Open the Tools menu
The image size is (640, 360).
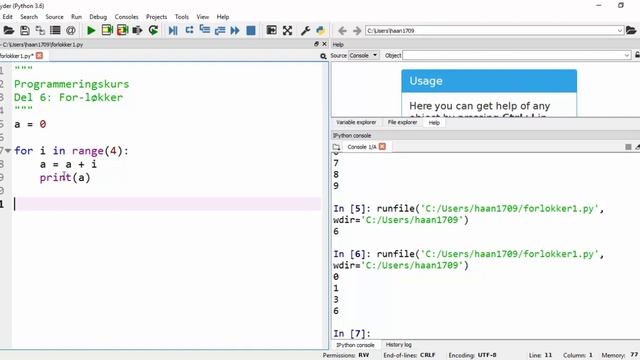point(182,17)
